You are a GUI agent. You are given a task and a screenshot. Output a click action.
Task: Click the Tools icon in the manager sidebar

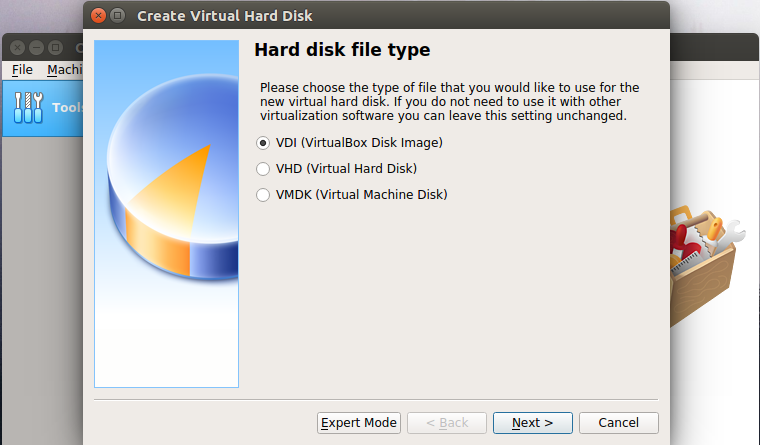[x=30, y=108]
